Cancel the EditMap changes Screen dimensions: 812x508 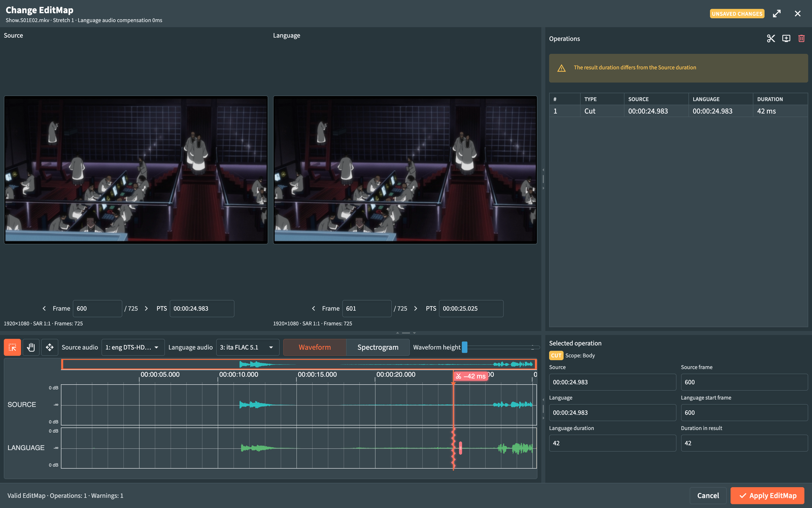708,496
